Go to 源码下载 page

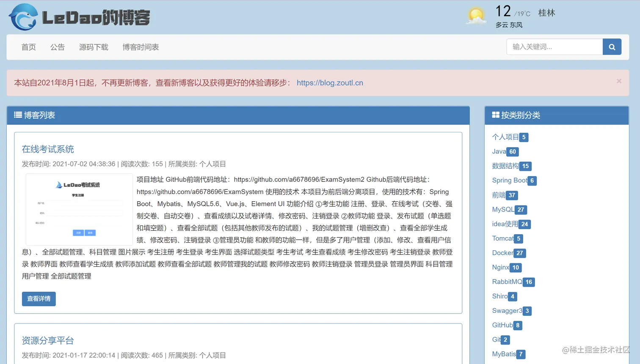pyautogui.click(x=94, y=47)
